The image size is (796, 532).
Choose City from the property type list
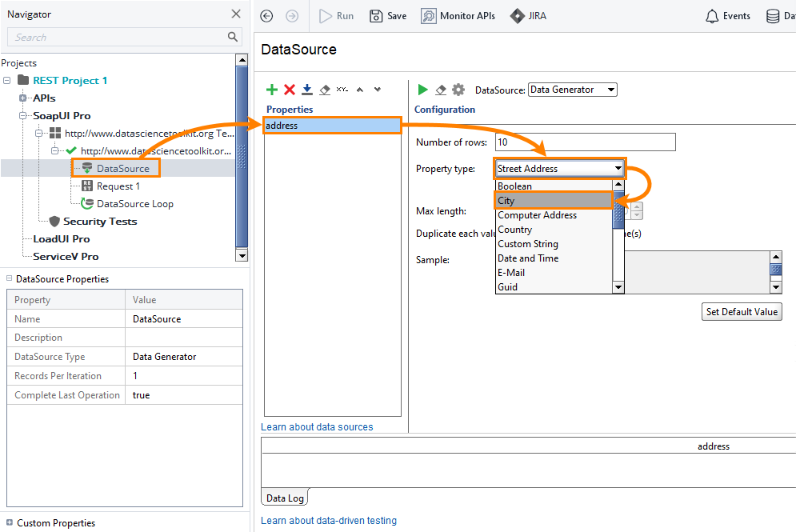[x=554, y=201]
